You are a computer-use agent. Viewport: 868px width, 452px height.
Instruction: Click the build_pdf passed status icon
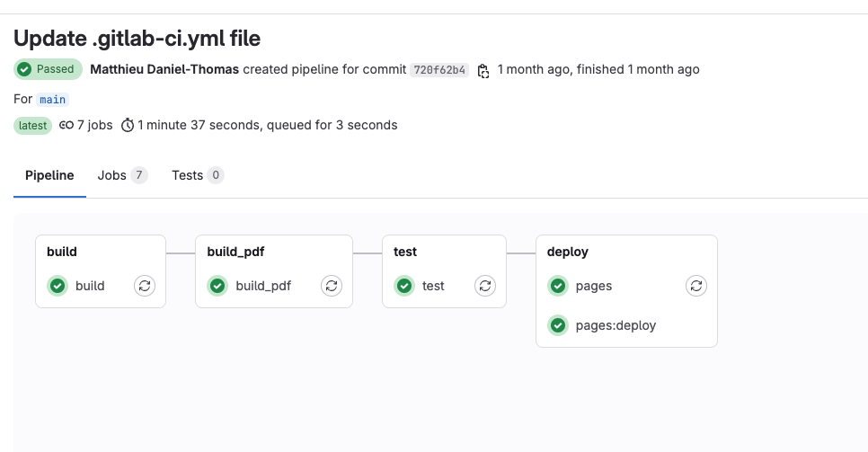[217, 286]
